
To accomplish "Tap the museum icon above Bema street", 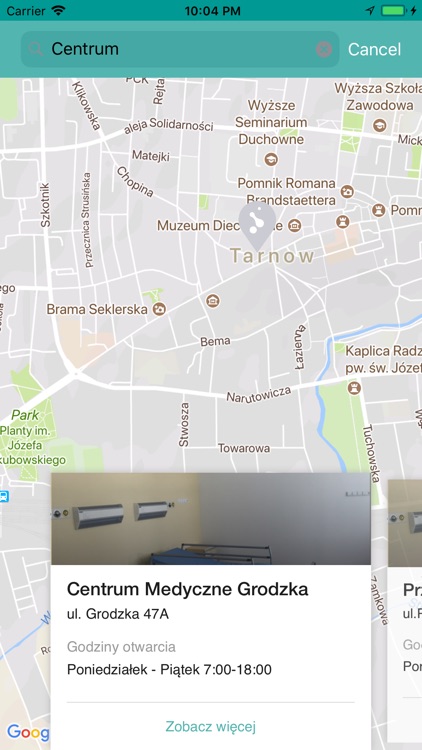I will [x=213, y=301].
